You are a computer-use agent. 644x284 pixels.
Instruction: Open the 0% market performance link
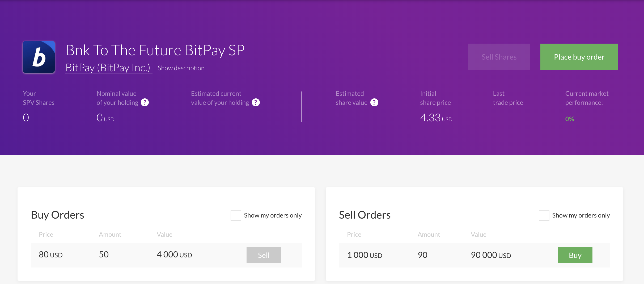[x=569, y=119]
